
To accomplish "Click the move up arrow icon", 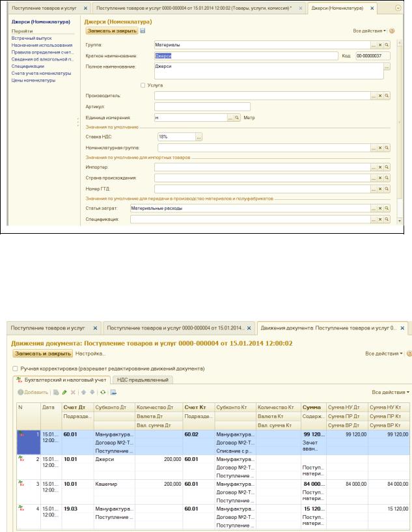I will point(83,392).
